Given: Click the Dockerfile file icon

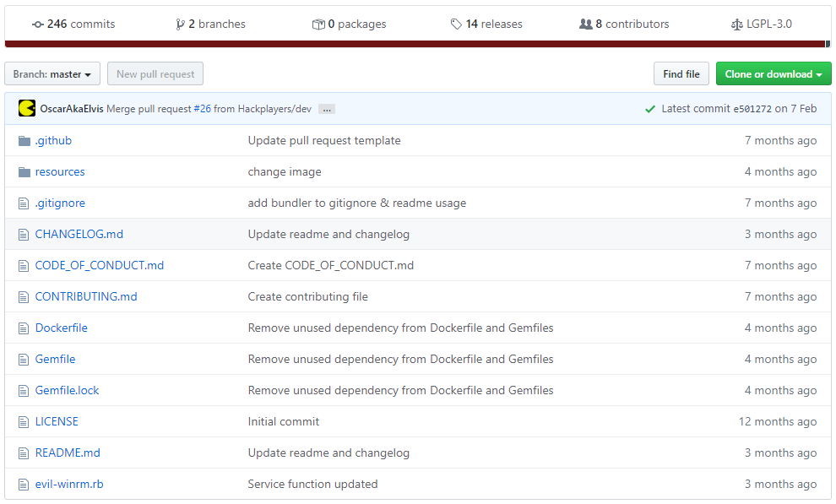Looking at the screenshot, I should [x=24, y=328].
